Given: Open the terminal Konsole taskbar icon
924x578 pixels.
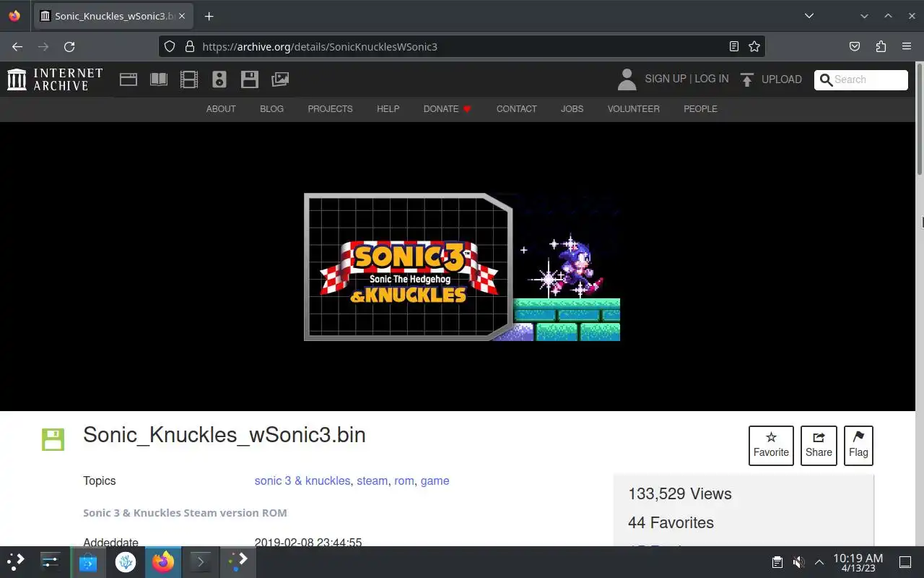Looking at the screenshot, I should (201, 561).
